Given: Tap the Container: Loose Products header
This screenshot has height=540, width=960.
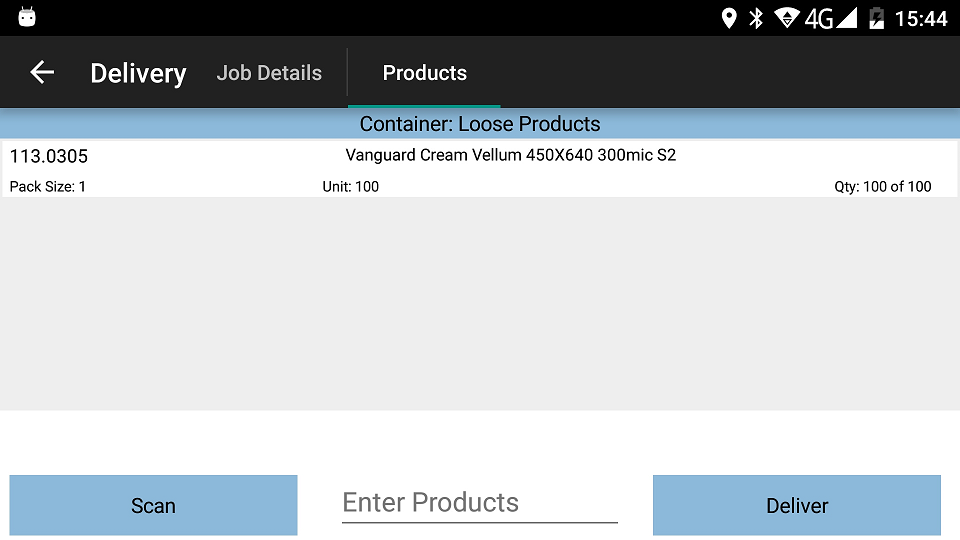Looking at the screenshot, I should coord(480,124).
